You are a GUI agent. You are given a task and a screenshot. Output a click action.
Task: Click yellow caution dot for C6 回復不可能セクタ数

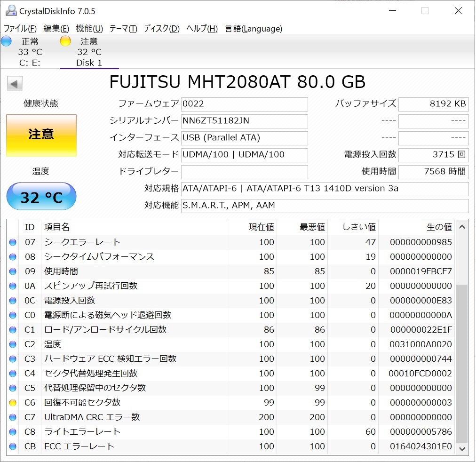click(x=13, y=403)
